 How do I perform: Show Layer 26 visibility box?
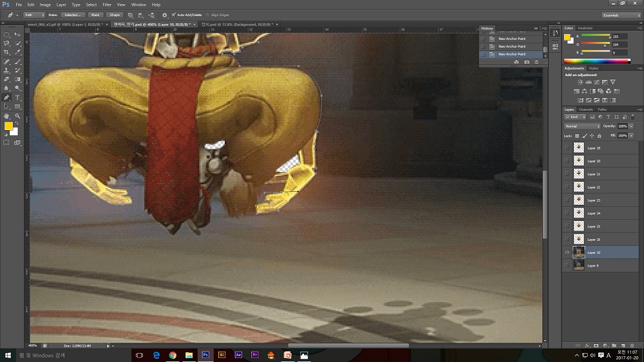[x=567, y=239]
